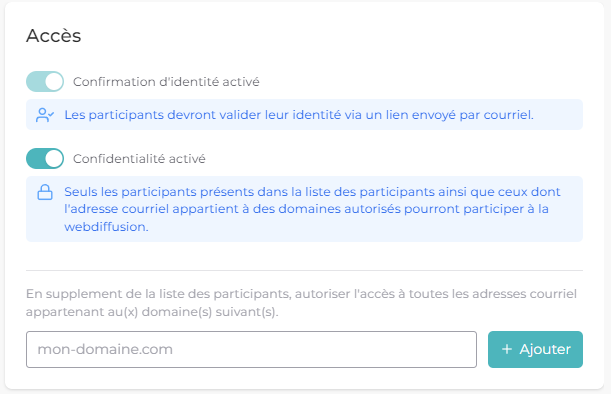Click the 'Ajouter' text label
Screen dimensions: 611x394
coord(545,349)
